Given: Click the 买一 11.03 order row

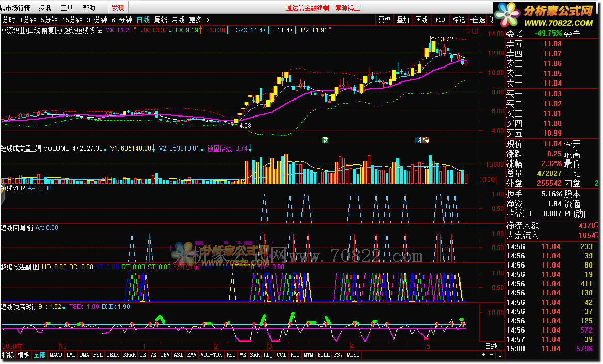Looking at the screenshot, I should [x=534, y=94].
